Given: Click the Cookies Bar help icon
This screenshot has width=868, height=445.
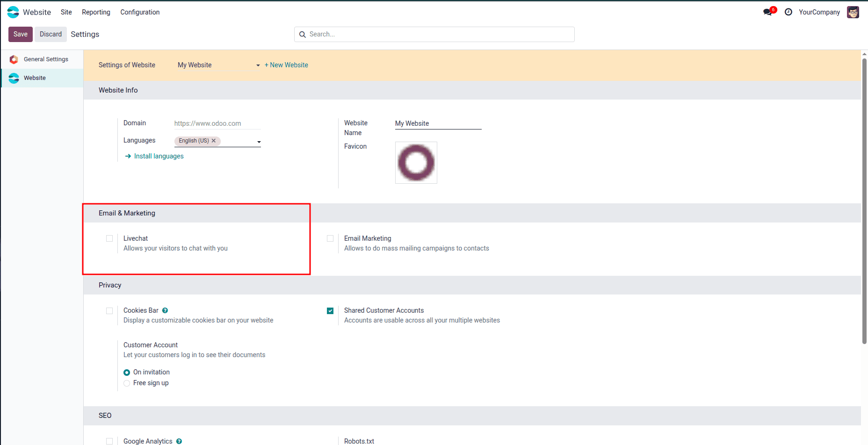Looking at the screenshot, I should 165,310.
